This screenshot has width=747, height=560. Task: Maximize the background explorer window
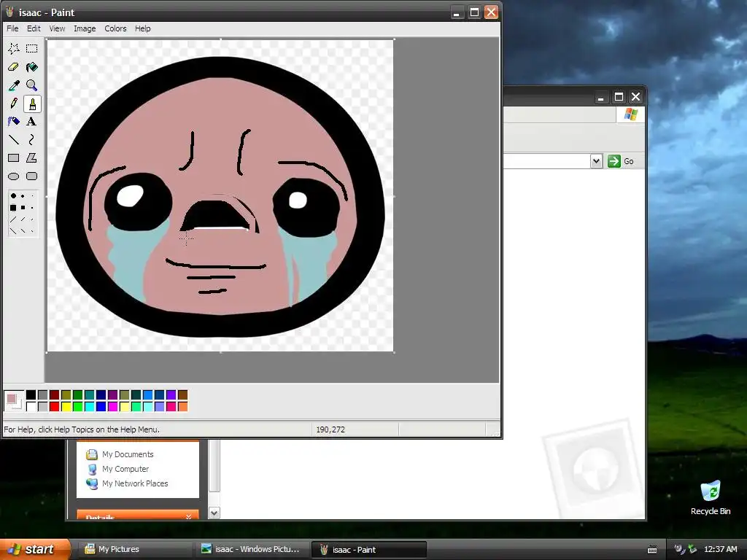click(619, 97)
